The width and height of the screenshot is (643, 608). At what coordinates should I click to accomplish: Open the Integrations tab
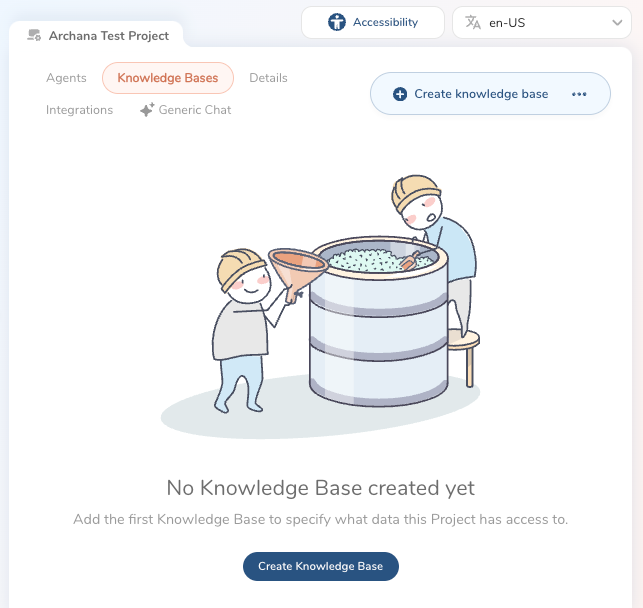(79, 110)
